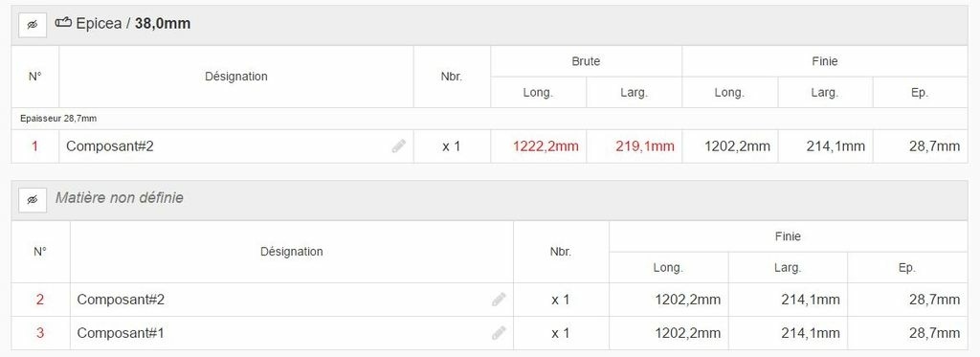Screen dimensions: 980x357
Task: Click the red 219,1mm raw width value
Action: (x=645, y=146)
